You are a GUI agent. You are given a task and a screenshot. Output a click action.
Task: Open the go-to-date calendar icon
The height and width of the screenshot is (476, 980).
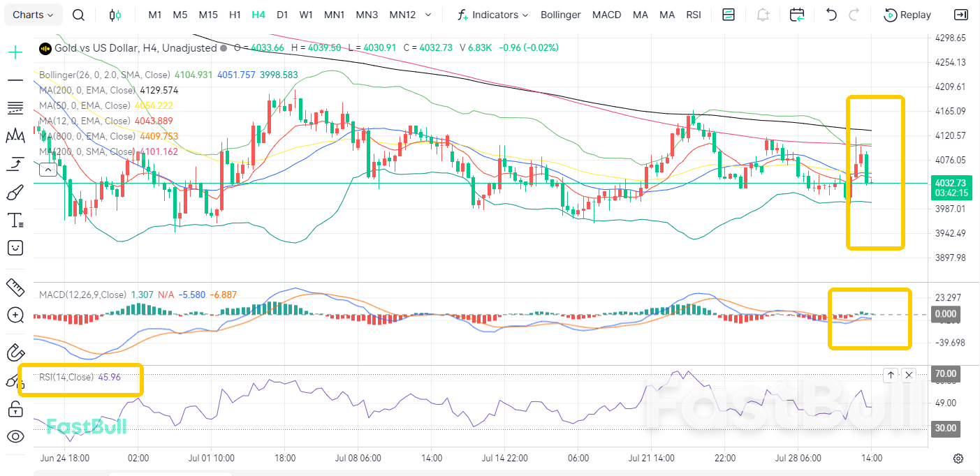pyautogui.click(x=797, y=15)
